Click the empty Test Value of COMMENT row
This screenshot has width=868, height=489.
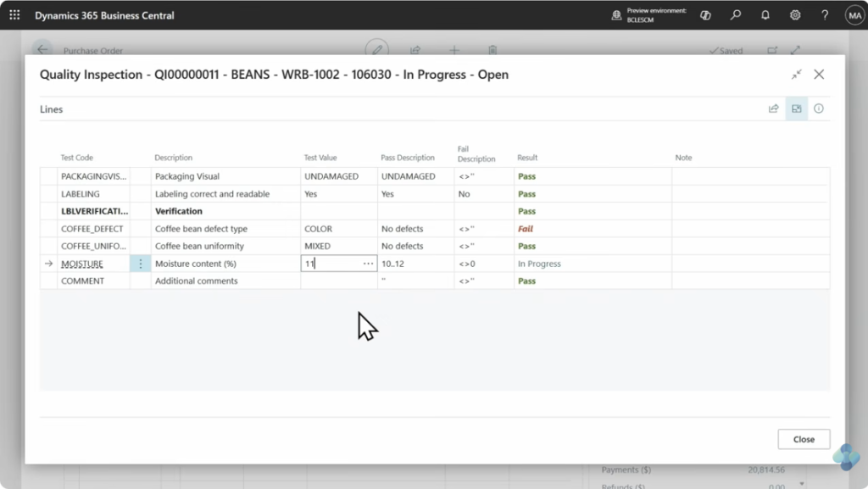point(339,281)
